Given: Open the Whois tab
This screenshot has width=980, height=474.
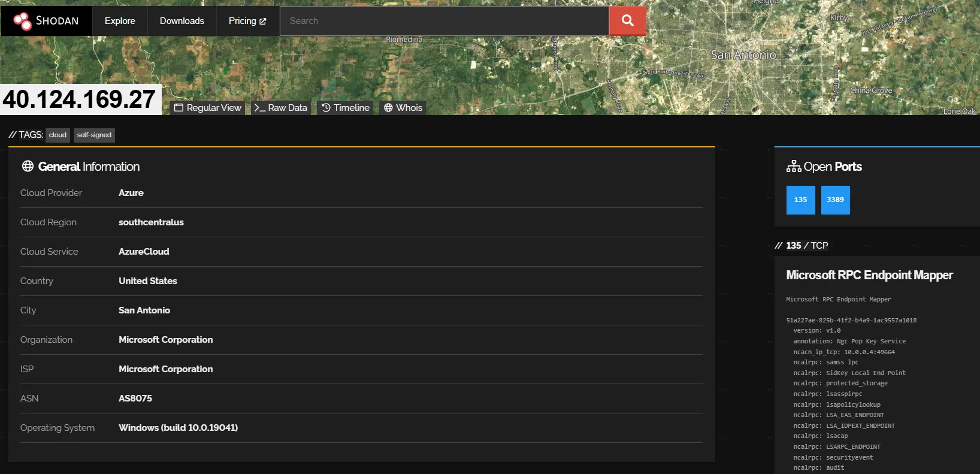Looking at the screenshot, I should pos(403,108).
